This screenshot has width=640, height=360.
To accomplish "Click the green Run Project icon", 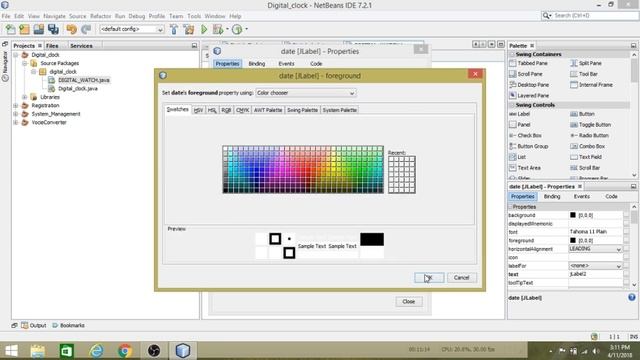I will 204,29.
